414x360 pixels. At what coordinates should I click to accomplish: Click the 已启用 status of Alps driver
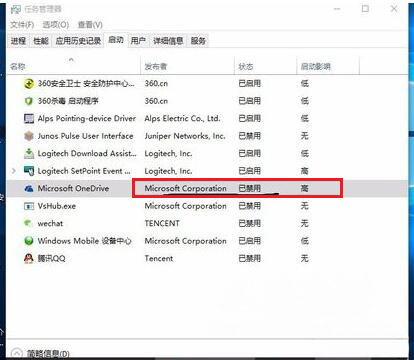[250, 118]
